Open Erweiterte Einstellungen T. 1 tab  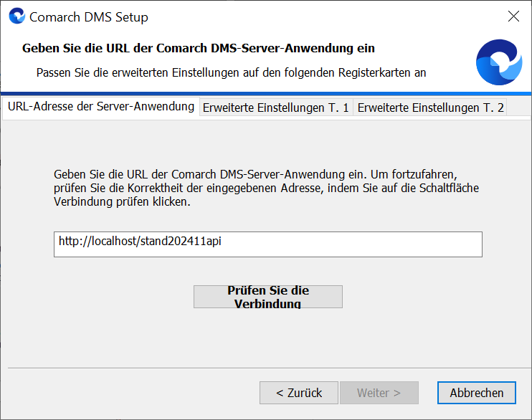[276, 108]
